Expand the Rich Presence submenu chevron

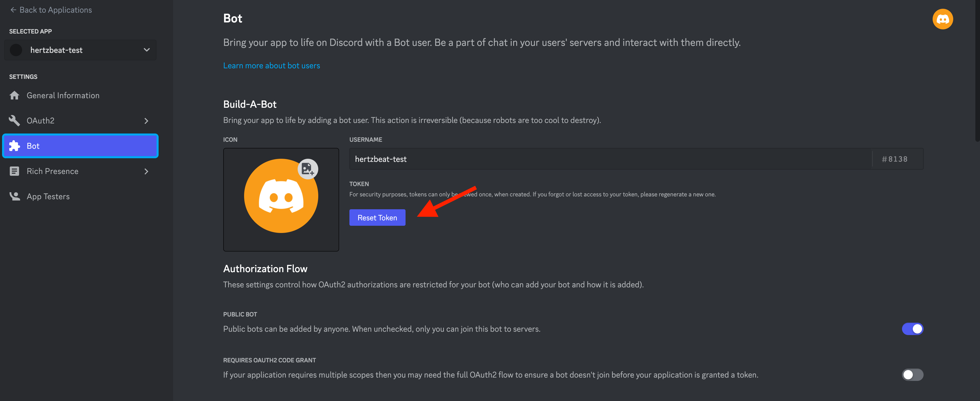click(x=147, y=171)
